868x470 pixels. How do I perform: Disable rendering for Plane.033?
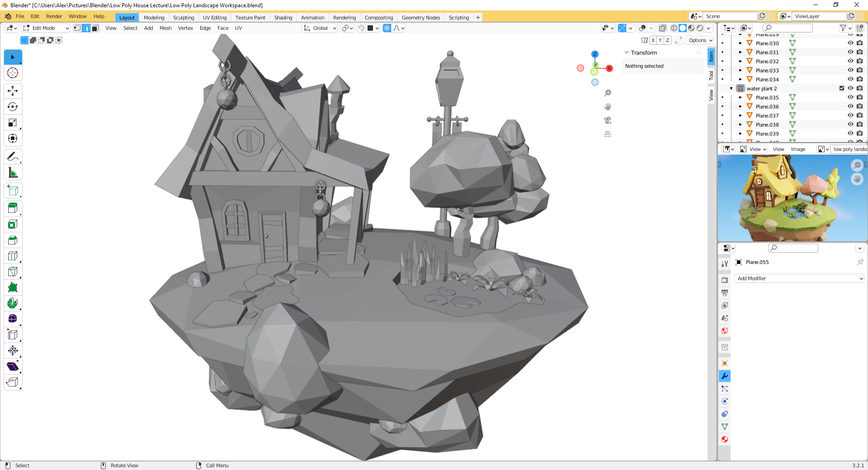859,70
